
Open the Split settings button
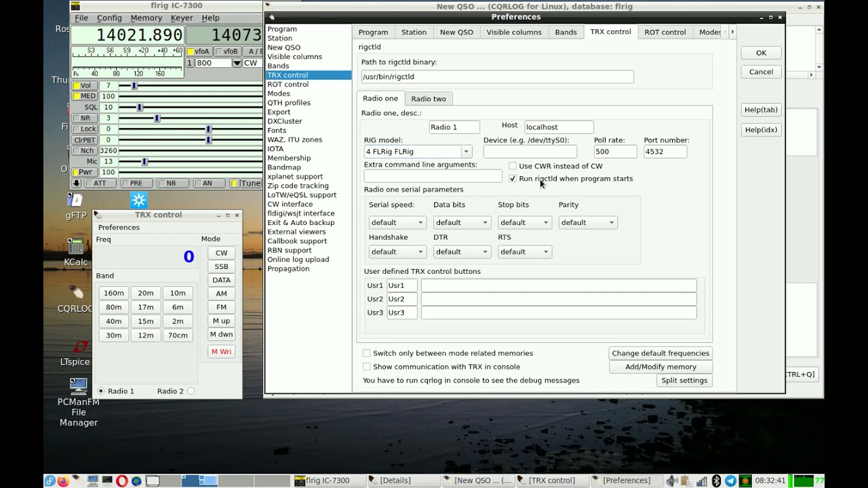pos(684,380)
